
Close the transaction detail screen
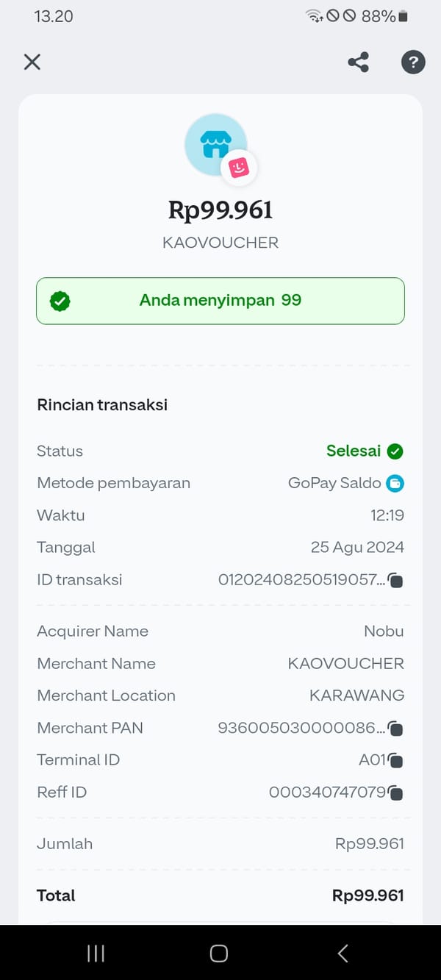click(32, 62)
